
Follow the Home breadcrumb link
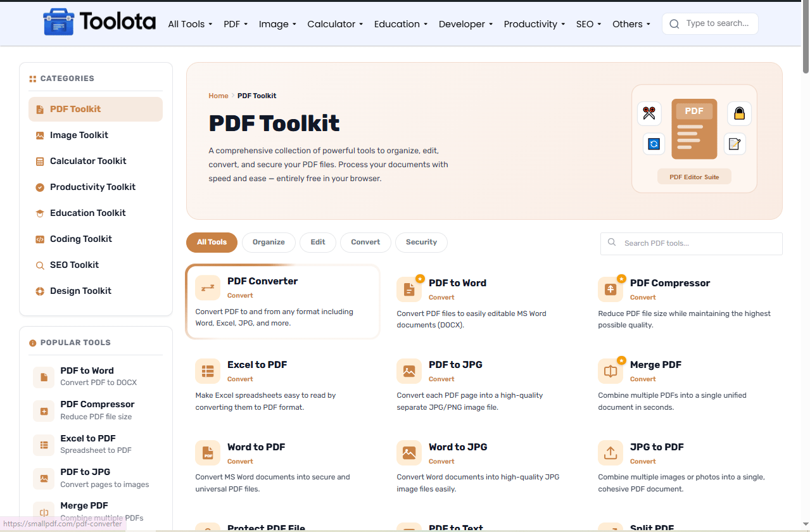pyautogui.click(x=218, y=96)
